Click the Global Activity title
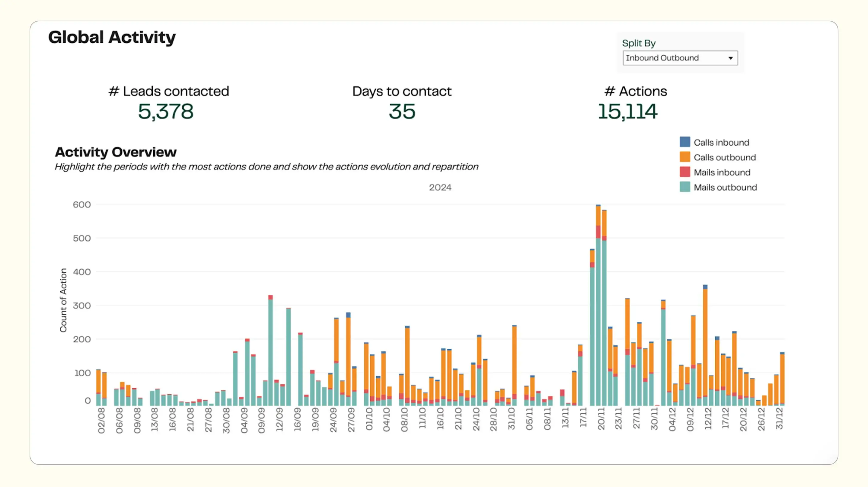This screenshot has width=868, height=487. point(112,37)
